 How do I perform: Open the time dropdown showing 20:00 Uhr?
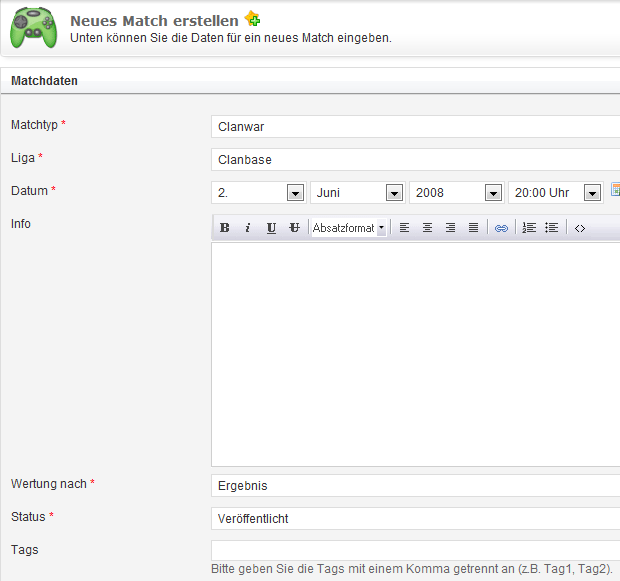[556, 193]
